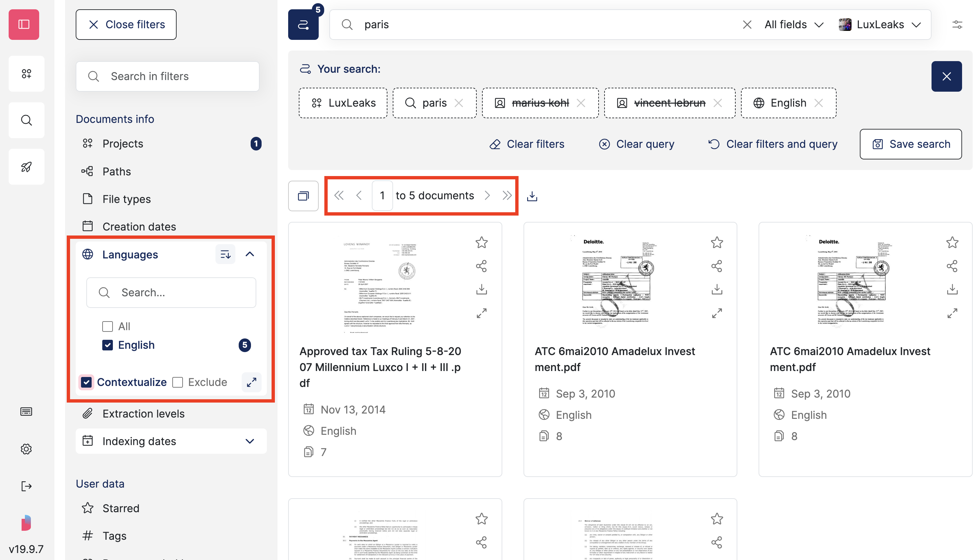Download the search results list
The image size is (980, 560).
532,196
